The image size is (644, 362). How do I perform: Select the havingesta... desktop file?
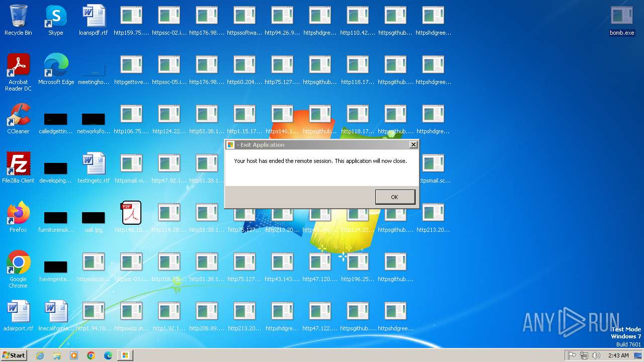click(56, 270)
